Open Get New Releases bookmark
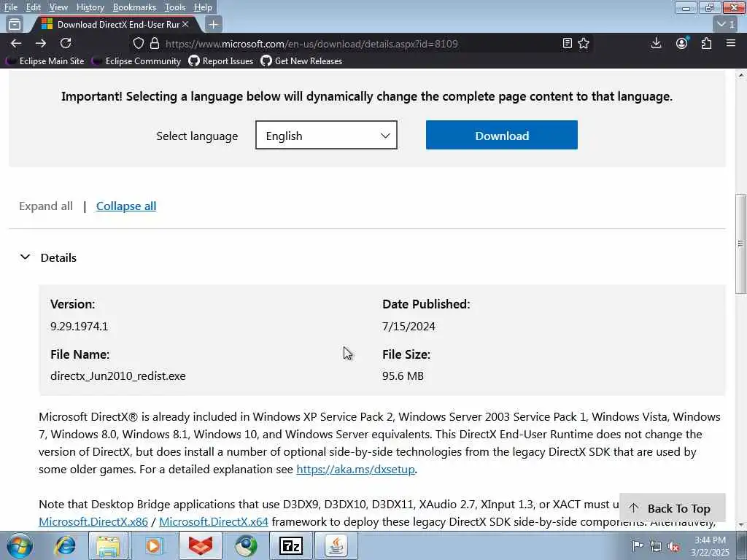 click(301, 61)
